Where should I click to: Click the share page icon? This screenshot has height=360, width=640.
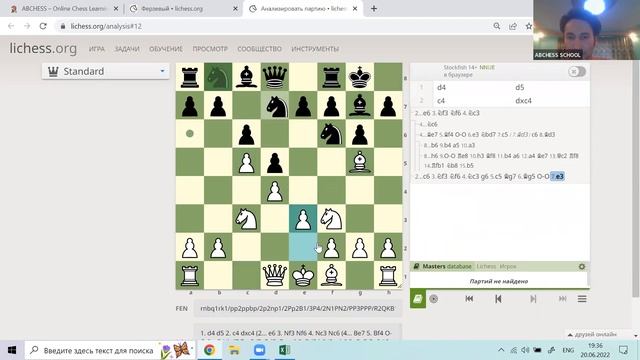tap(513, 26)
